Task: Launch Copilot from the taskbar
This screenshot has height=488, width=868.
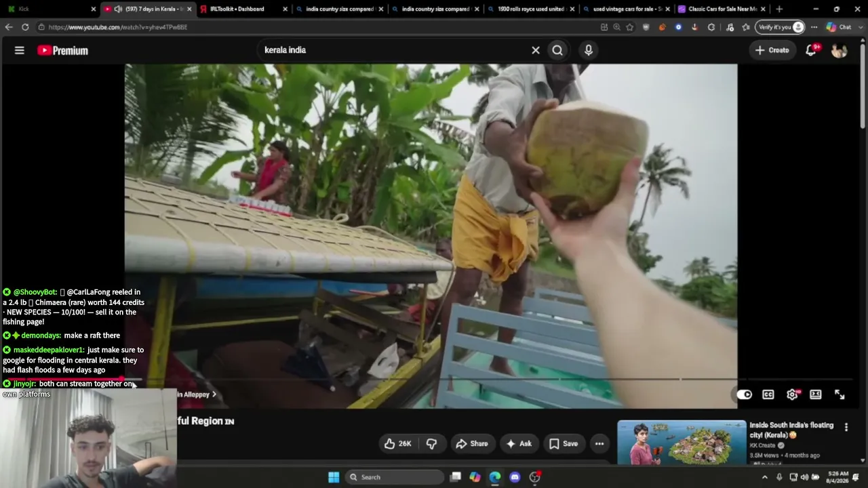Action: (475, 477)
